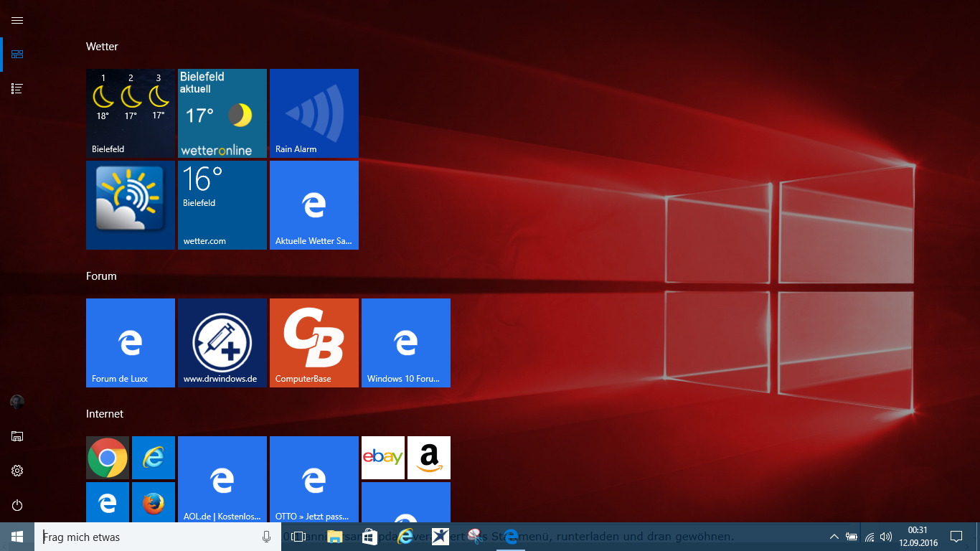Open the AOL.de tile
This screenshot has width=980, height=551.
(222, 479)
